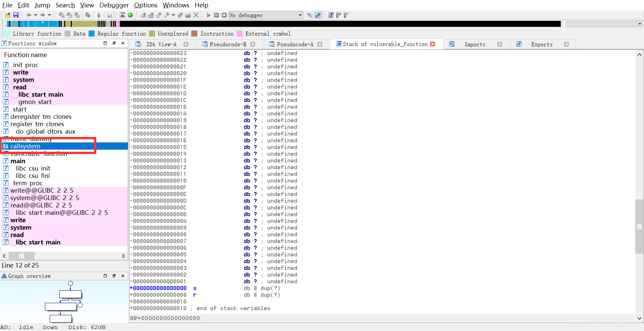
Task: Close the Functions window panel
Action: [x=123, y=43]
